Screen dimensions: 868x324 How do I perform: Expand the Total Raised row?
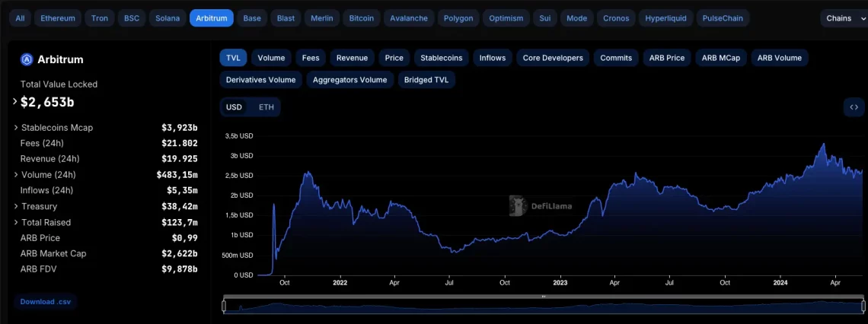pyautogui.click(x=16, y=222)
